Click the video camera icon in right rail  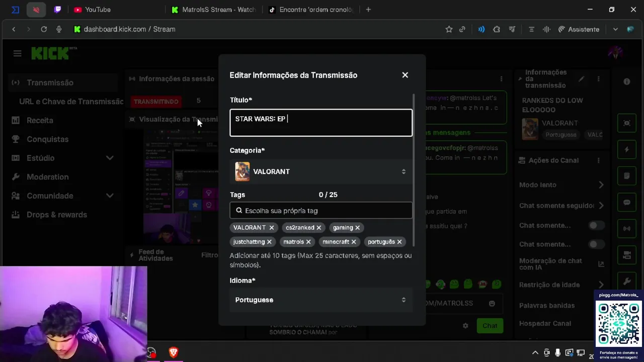pos(627,255)
